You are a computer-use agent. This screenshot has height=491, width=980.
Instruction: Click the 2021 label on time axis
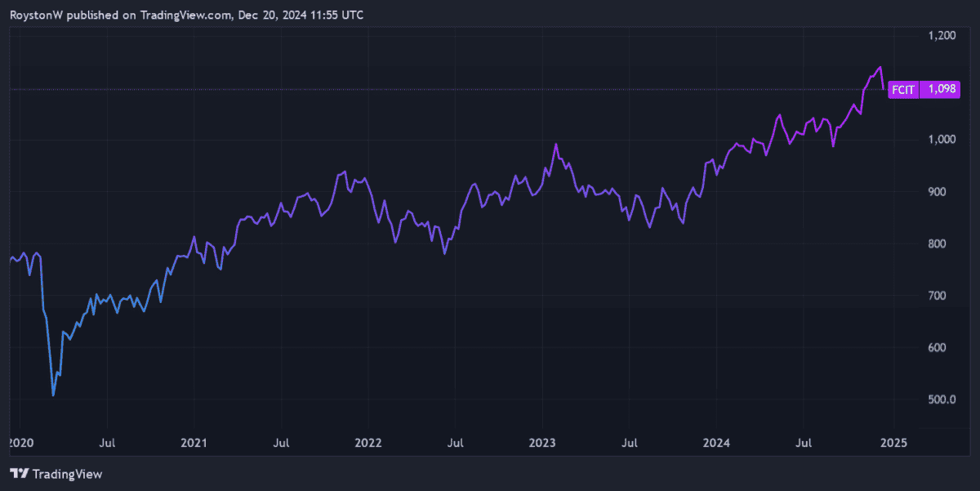pos(194,443)
